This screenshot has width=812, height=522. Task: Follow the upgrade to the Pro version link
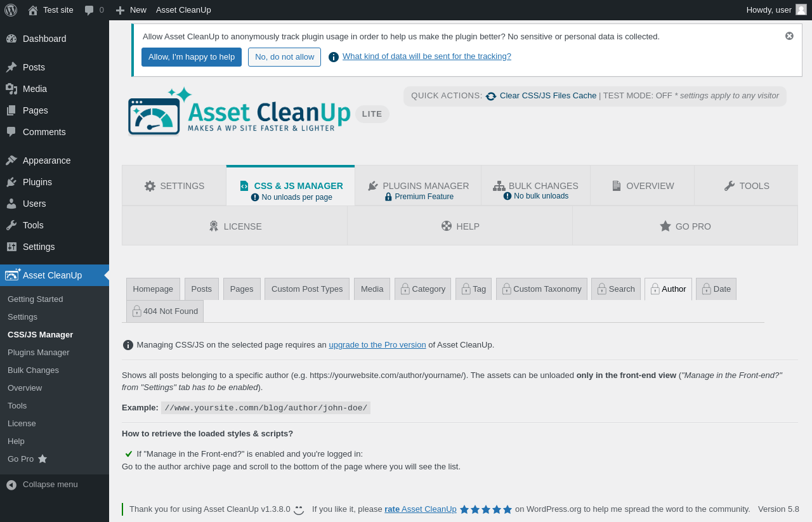tap(377, 345)
